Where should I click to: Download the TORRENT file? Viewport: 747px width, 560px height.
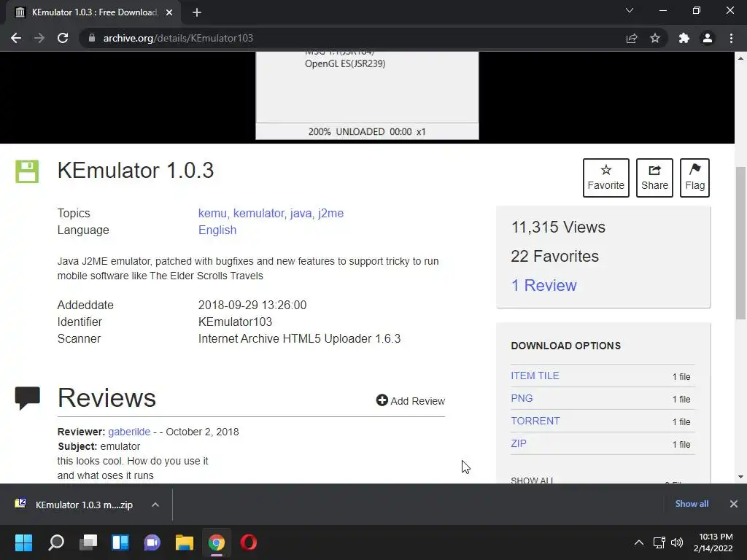[535, 421]
